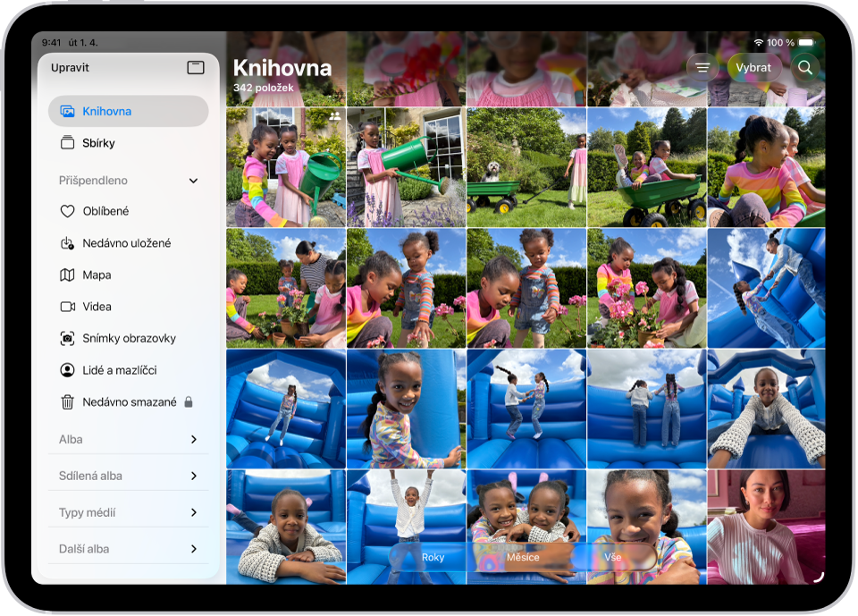Viewport: 858px width, 616px height.
Task: Open Lidé a mazlíčci person icon
Action: click(67, 370)
